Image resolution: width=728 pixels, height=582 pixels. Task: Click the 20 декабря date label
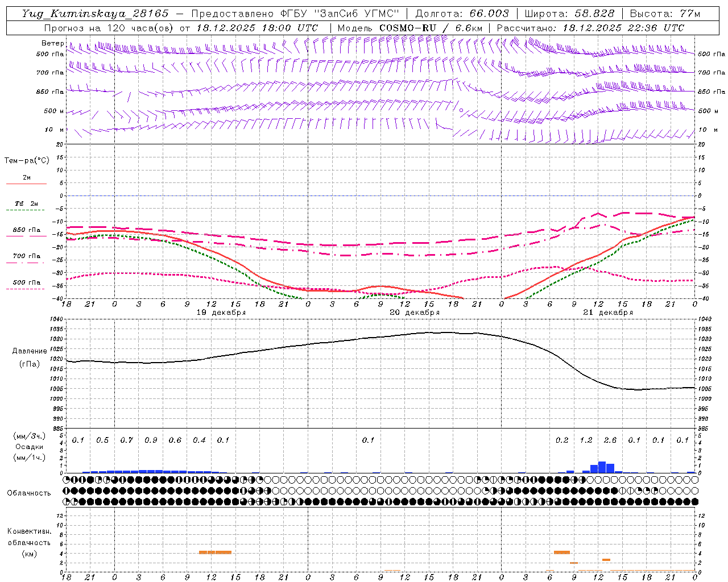point(415,313)
